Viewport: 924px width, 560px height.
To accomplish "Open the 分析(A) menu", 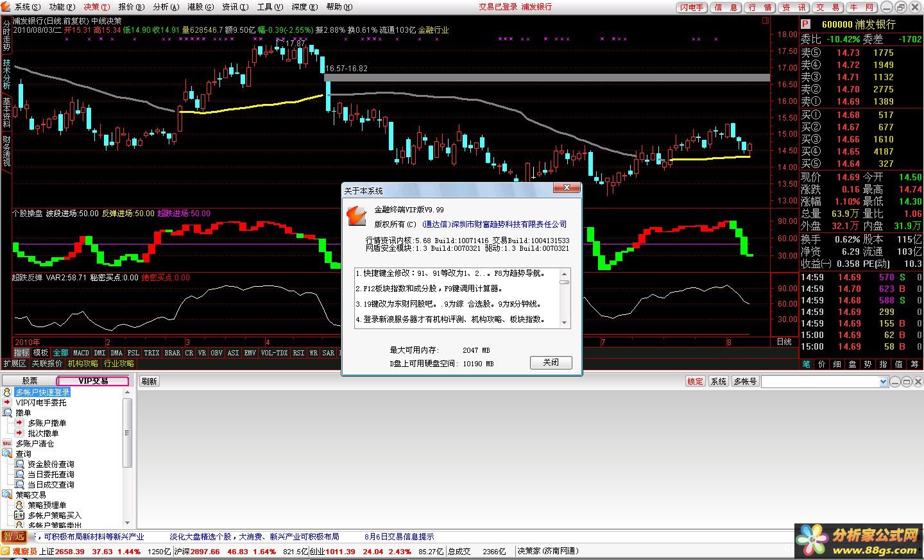I will [166, 7].
